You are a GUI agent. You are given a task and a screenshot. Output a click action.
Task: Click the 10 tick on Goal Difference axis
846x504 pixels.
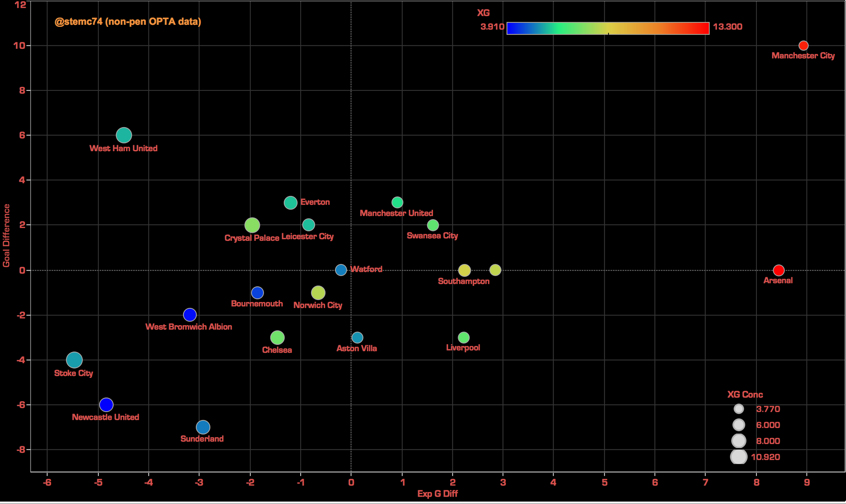pos(19,45)
